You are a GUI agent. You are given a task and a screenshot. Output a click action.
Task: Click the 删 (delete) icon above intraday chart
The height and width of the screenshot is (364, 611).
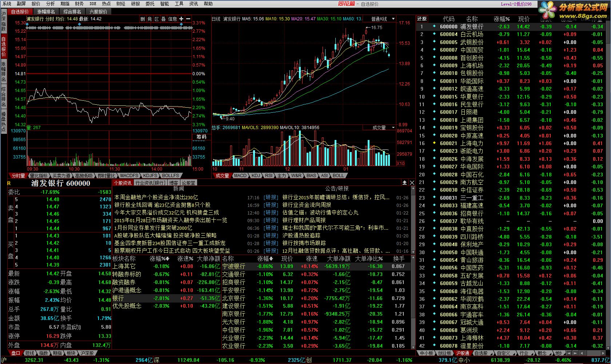[143, 19]
